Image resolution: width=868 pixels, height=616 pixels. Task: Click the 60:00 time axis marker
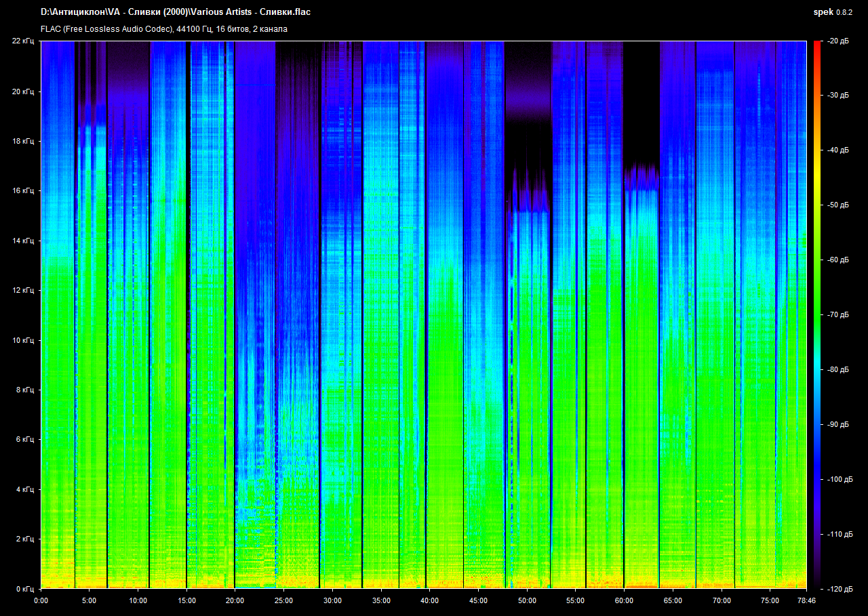[624, 600]
